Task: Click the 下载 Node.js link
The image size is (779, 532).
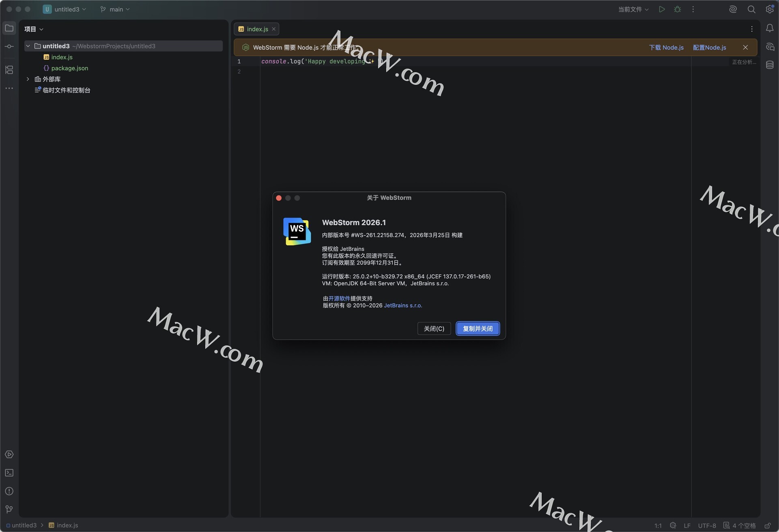Action: click(x=666, y=47)
